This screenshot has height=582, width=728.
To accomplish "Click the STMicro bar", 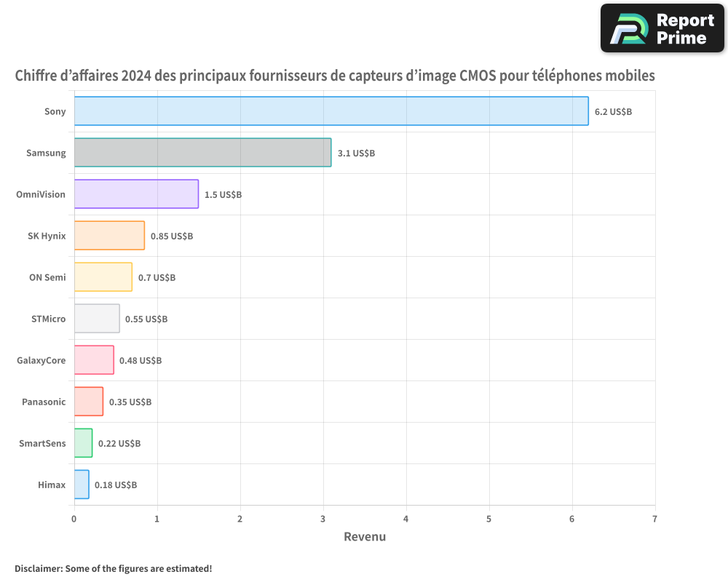I will coord(97,319).
